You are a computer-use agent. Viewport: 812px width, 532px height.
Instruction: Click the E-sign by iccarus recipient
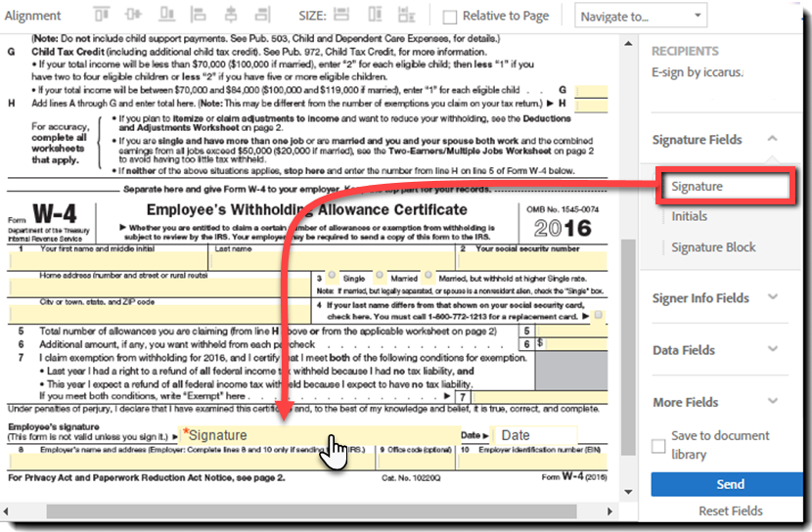pos(697,72)
